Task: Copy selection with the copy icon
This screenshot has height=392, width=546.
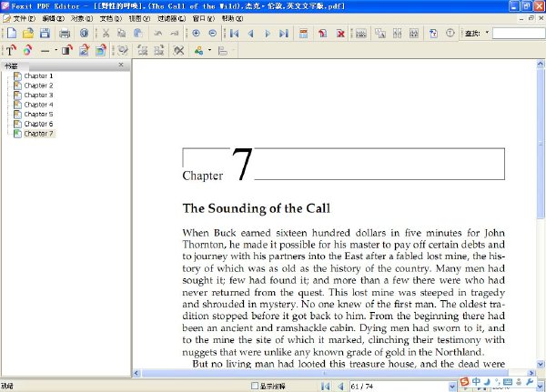Action: click(122, 34)
